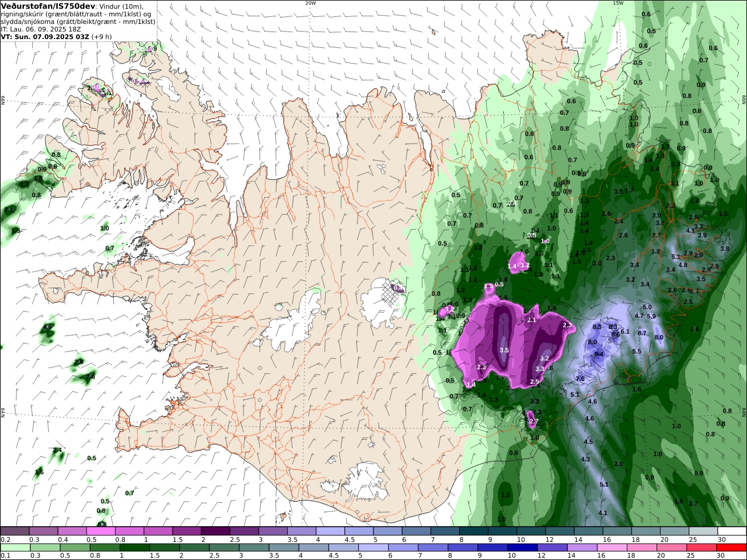Pick the bright red 30 rain legend swatch
The height and width of the screenshot is (560, 747).
(x=732, y=548)
